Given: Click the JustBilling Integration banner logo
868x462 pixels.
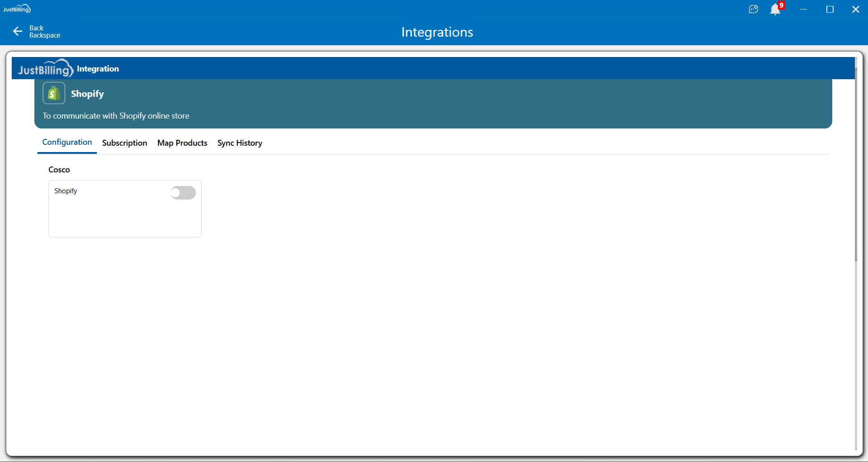Looking at the screenshot, I should pyautogui.click(x=45, y=68).
